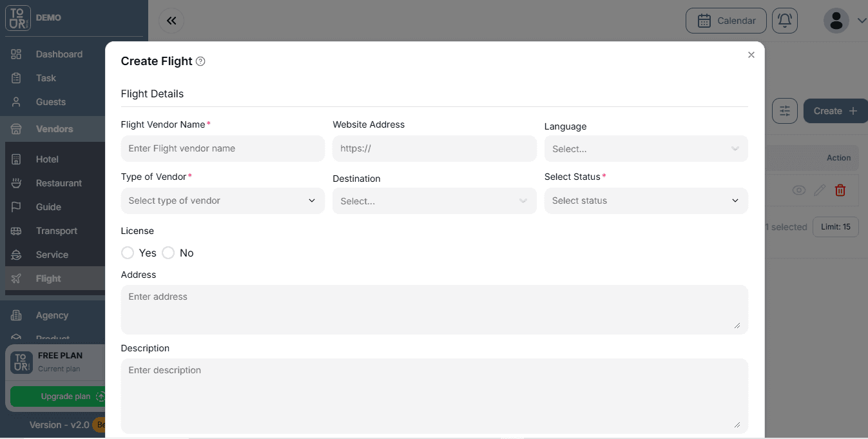This screenshot has width=868, height=439.
Task: Open the filter settings icon button
Action: point(784,111)
